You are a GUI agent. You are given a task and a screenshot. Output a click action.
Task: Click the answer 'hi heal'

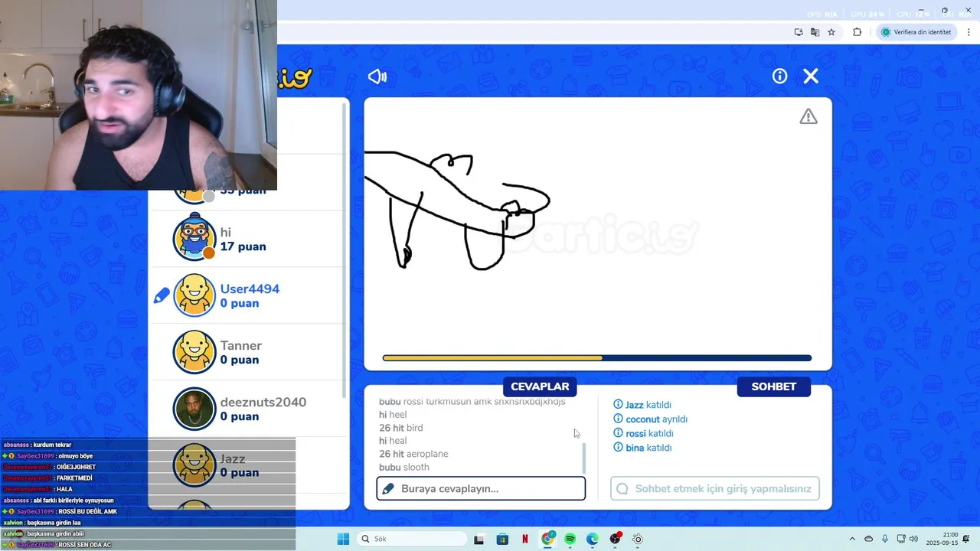[x=393, y=441]
